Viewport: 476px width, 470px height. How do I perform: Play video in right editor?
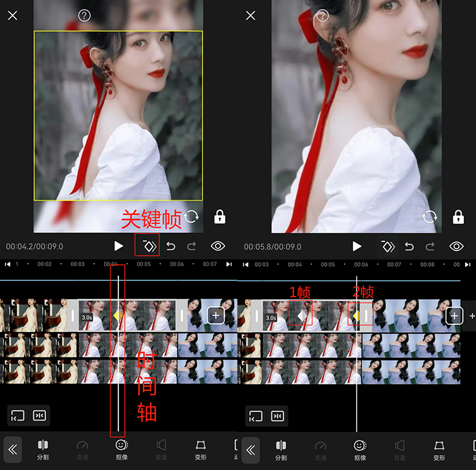357,247
